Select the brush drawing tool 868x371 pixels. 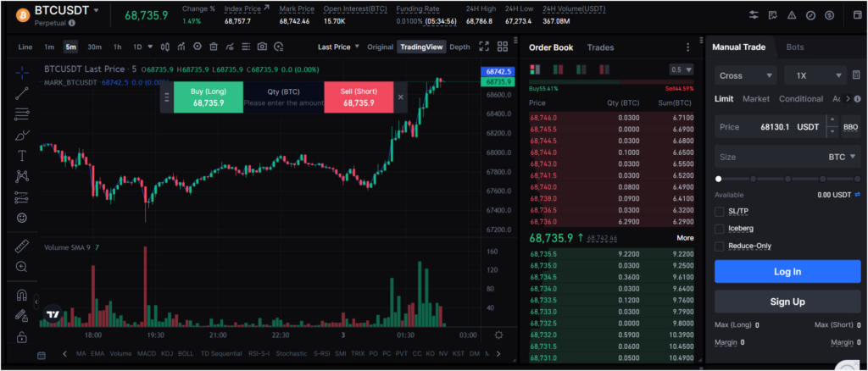(22, 135)
